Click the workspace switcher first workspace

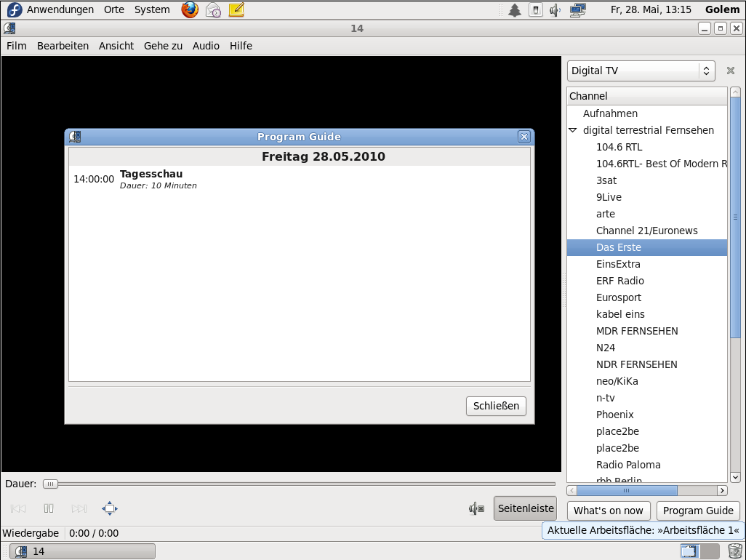tap(689, 551)
